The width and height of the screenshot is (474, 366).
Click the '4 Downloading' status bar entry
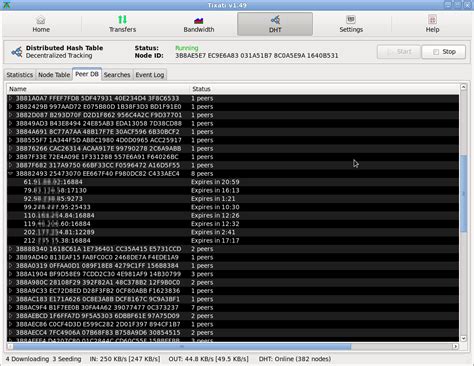27,359
